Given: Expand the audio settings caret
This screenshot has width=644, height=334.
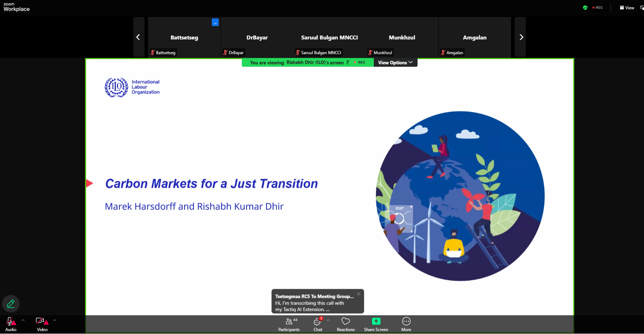Looking at the screenshot, I should [23, 320].
